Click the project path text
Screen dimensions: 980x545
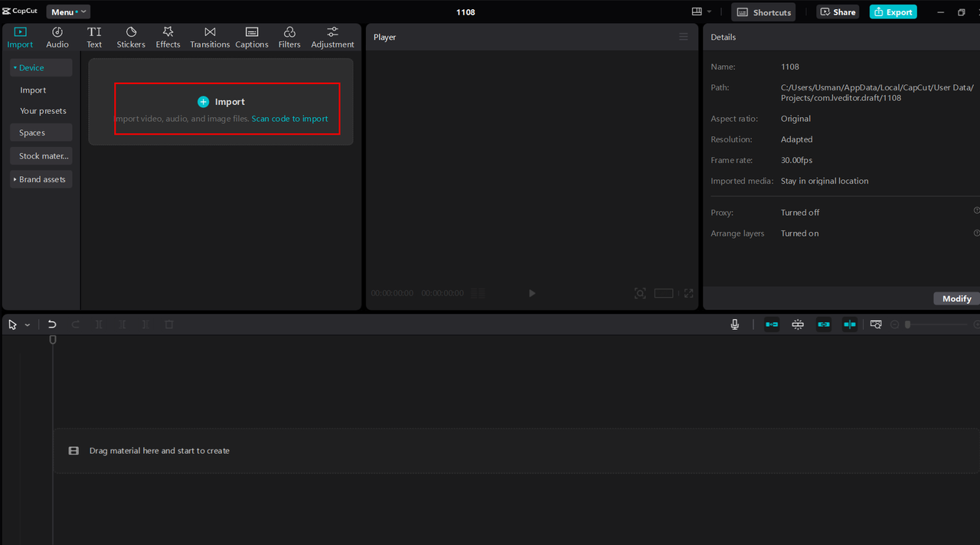pyautogui.click(x=877, y=93)
